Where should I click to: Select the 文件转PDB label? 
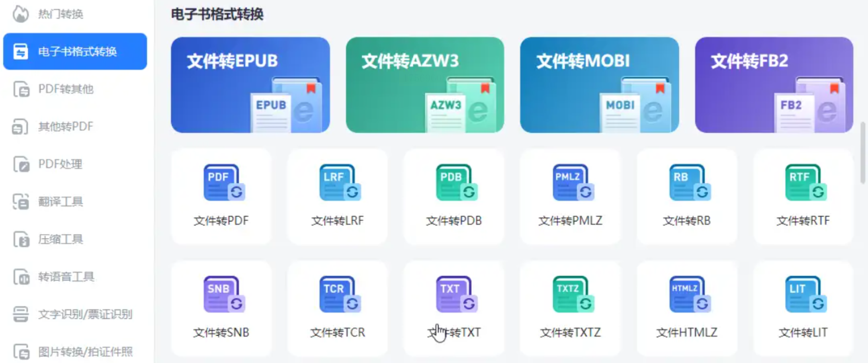pyautogui.click(x=454, y=221)
